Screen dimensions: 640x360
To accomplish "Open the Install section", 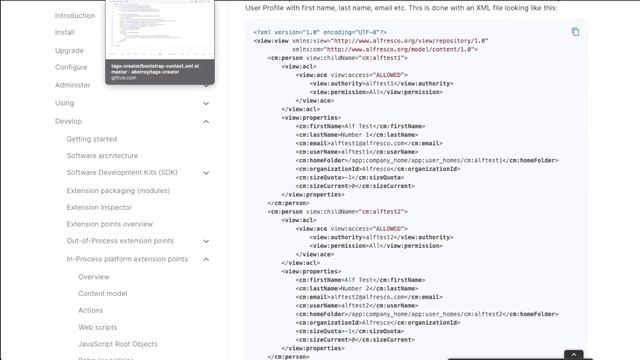I will pyautogui.click(x=64, y=32).
